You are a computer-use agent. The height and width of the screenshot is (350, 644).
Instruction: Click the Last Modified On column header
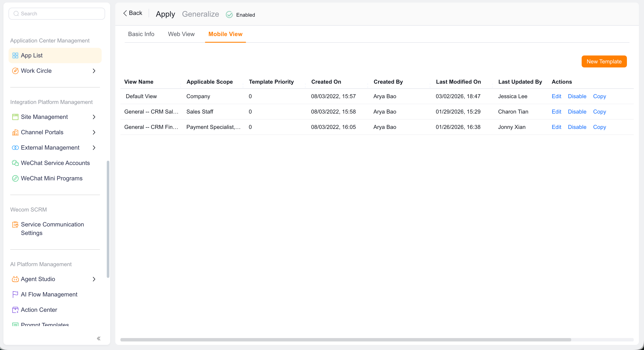458,82
